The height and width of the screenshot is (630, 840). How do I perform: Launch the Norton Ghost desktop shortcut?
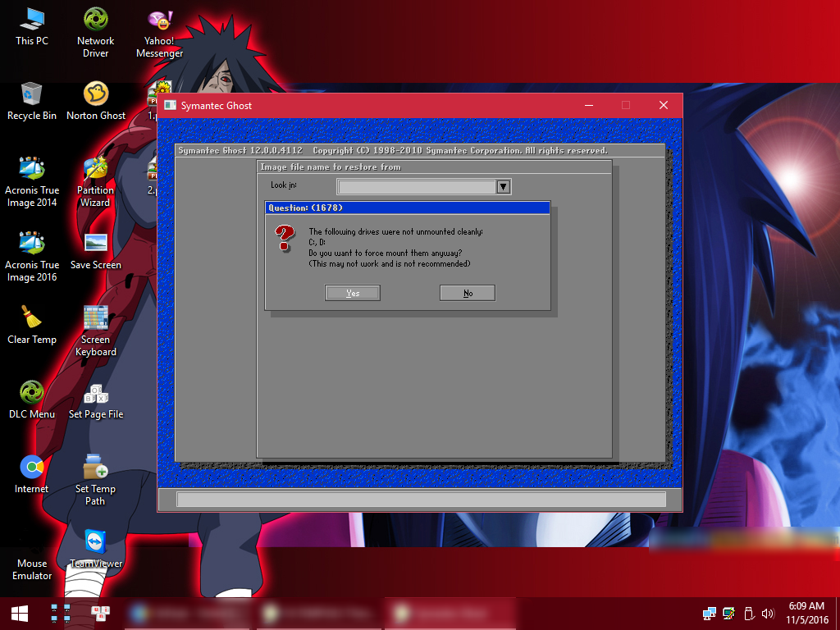click(96, 101)
